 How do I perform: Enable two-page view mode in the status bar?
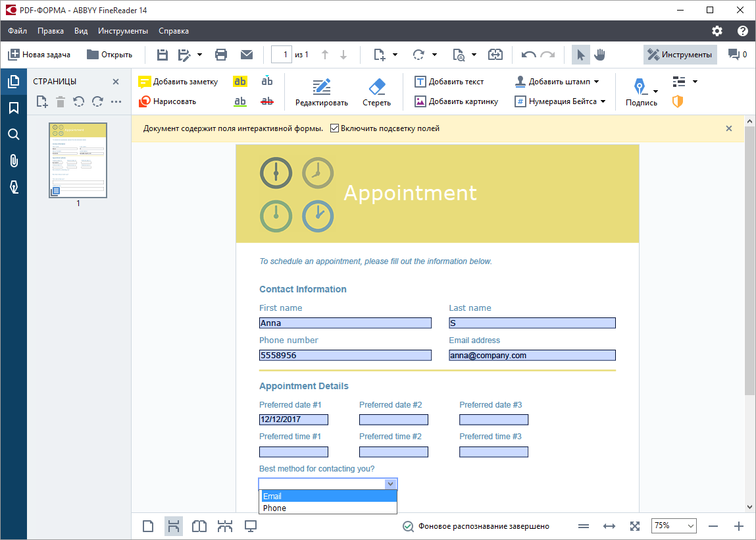199,526
